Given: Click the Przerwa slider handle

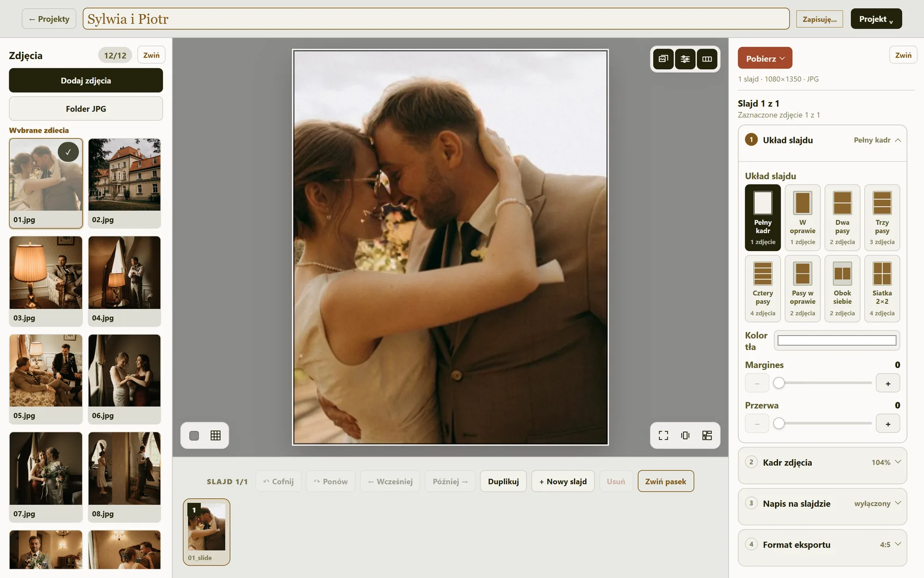Looking at the screenshot, I should click(779, 423).
